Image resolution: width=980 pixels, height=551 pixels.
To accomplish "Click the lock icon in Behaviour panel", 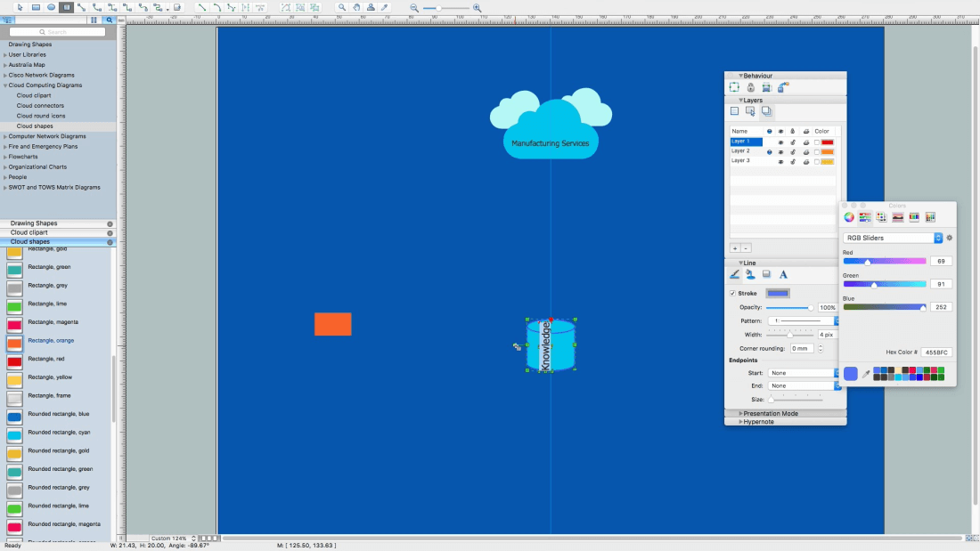I will click(x=750, y=87).
